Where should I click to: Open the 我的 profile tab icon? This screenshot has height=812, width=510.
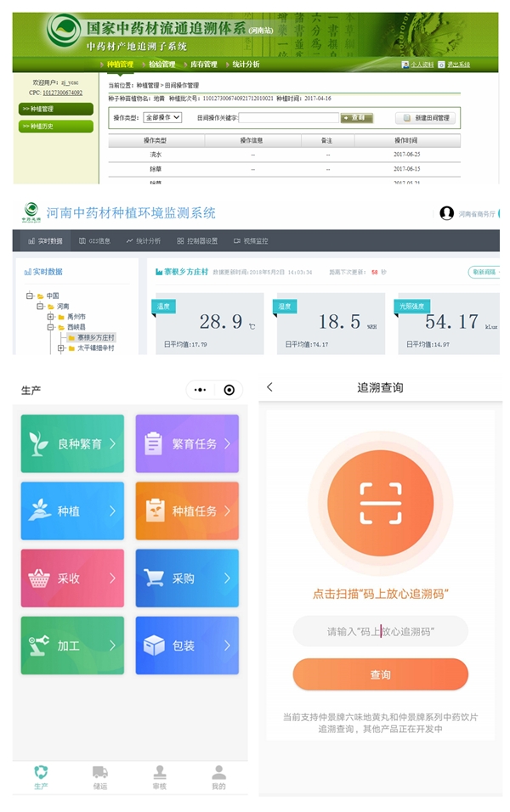coord(218,772)
